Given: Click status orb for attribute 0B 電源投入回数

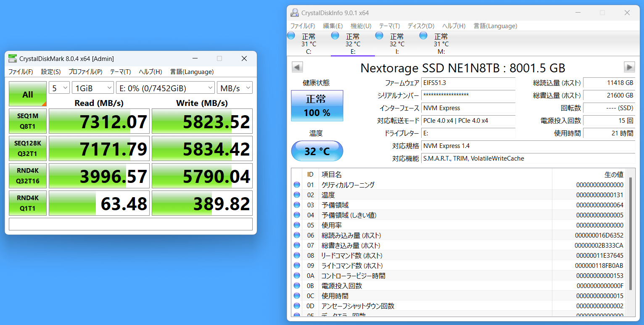Looking at the screenshot, I should [x=297, y=285].
